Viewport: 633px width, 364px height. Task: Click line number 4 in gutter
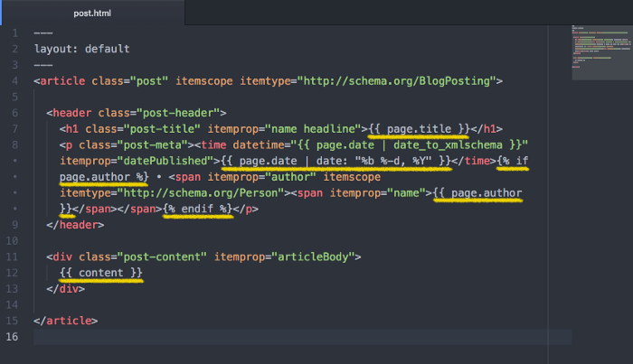click(x=15, y=80)
